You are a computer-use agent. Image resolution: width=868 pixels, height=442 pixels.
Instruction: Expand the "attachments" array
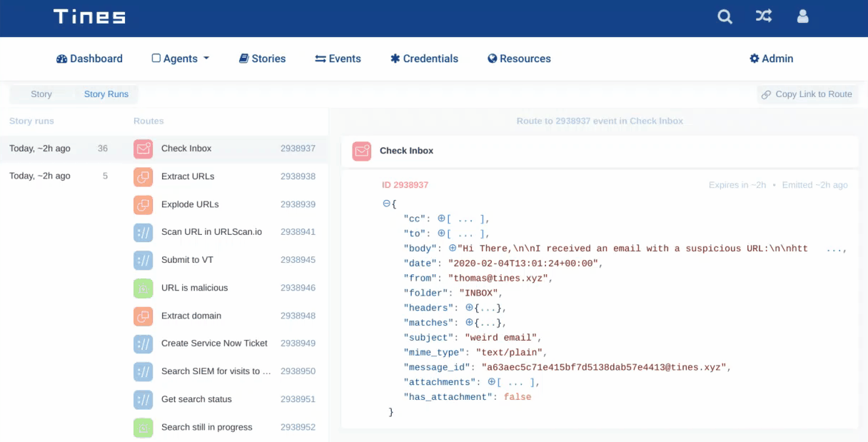click(x=491, y=382)
